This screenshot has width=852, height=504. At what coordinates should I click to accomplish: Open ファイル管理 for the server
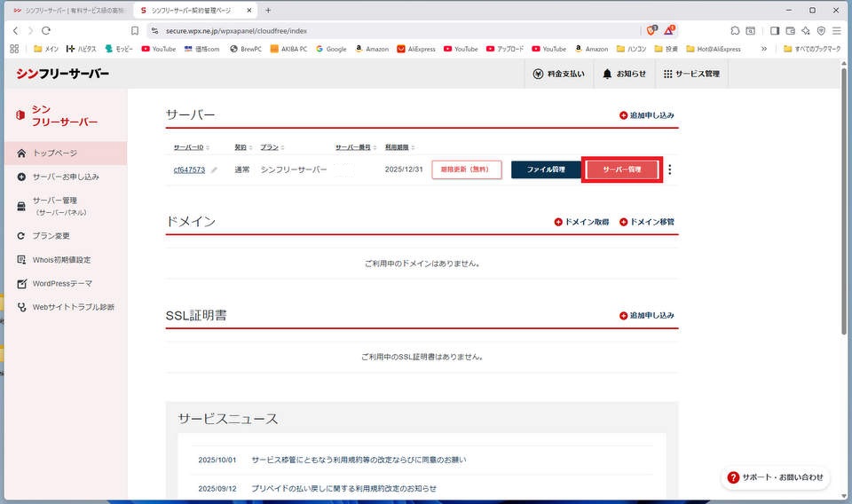pos(546,169)
